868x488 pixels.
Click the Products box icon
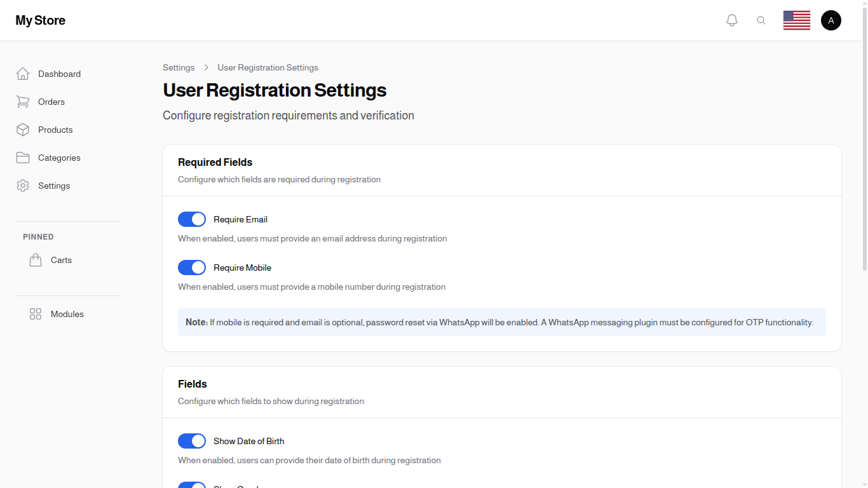[23, 130]
